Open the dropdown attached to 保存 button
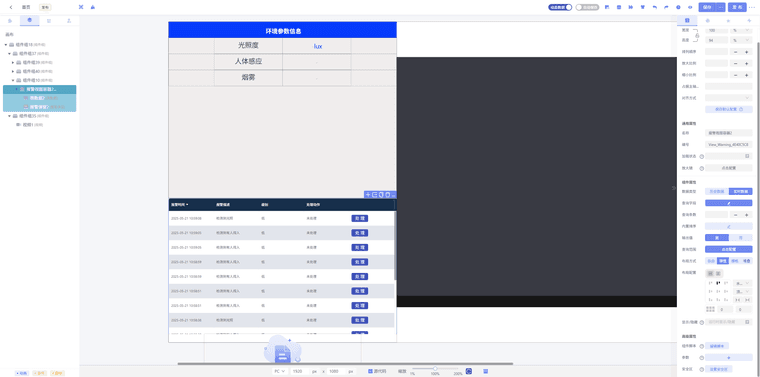 (720, 7)
